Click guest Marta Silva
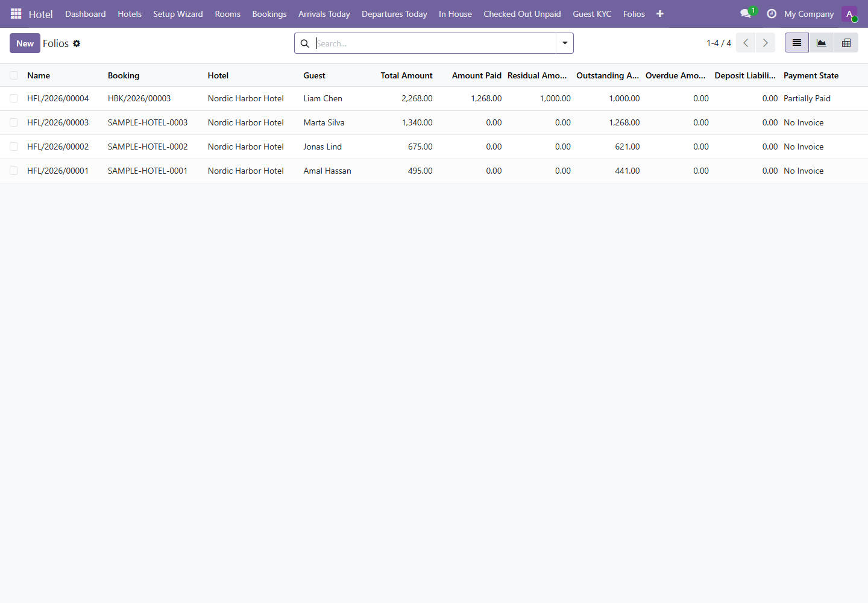 pos(324,122)
